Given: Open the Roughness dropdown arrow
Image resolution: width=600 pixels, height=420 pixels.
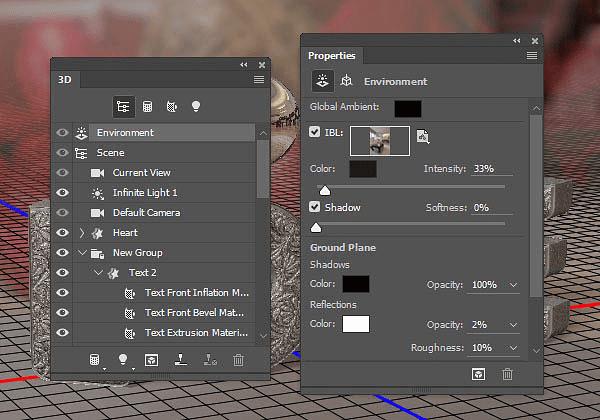Looking at the screenshot, I should tap(514, 348).
